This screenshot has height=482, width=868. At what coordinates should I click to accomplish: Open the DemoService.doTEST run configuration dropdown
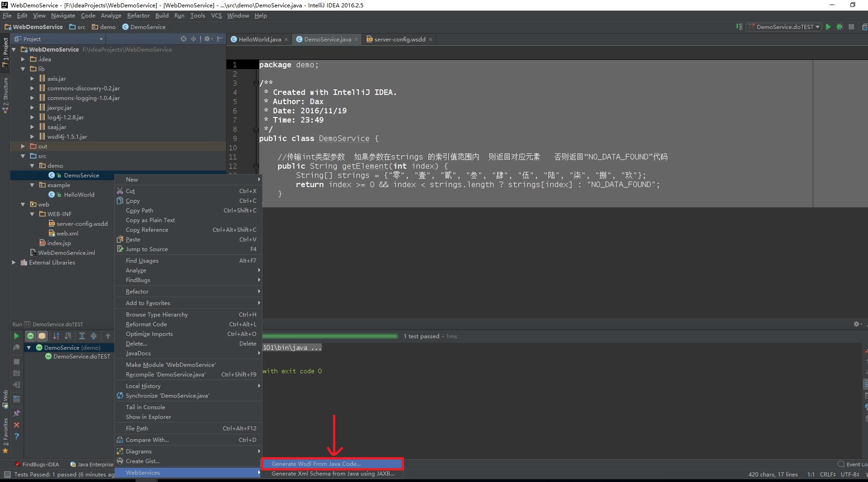pos(784,27)
